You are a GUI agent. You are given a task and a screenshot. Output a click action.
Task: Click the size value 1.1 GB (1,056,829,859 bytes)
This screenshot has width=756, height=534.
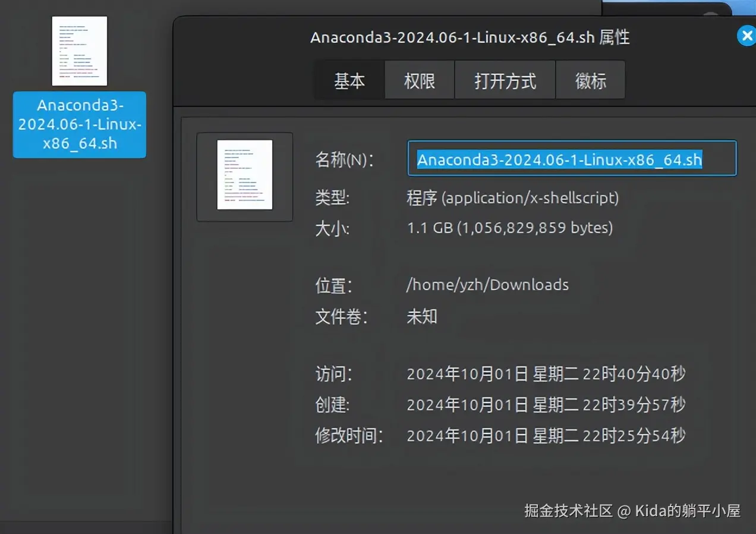click(510, 227)
